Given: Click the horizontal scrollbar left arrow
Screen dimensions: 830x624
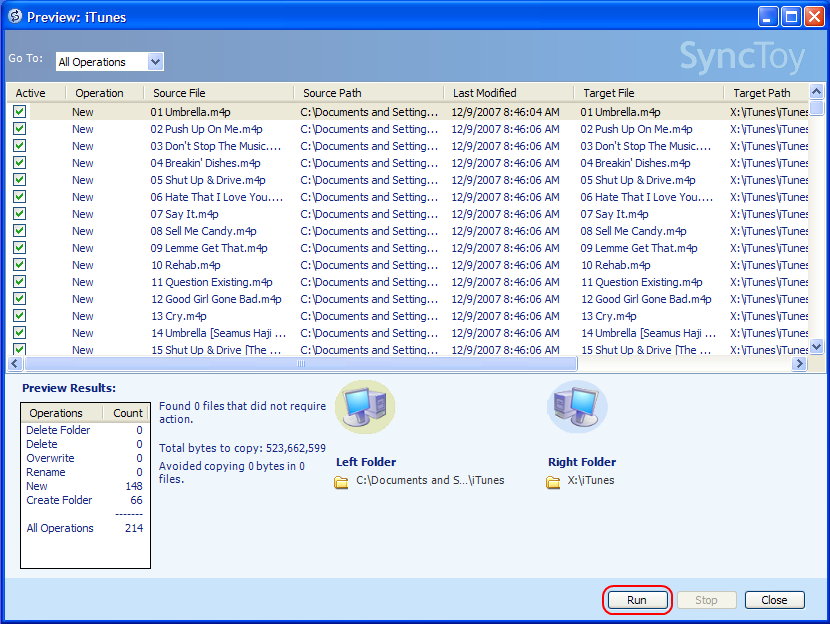Looking at the screenshot, I should (14, 364).
